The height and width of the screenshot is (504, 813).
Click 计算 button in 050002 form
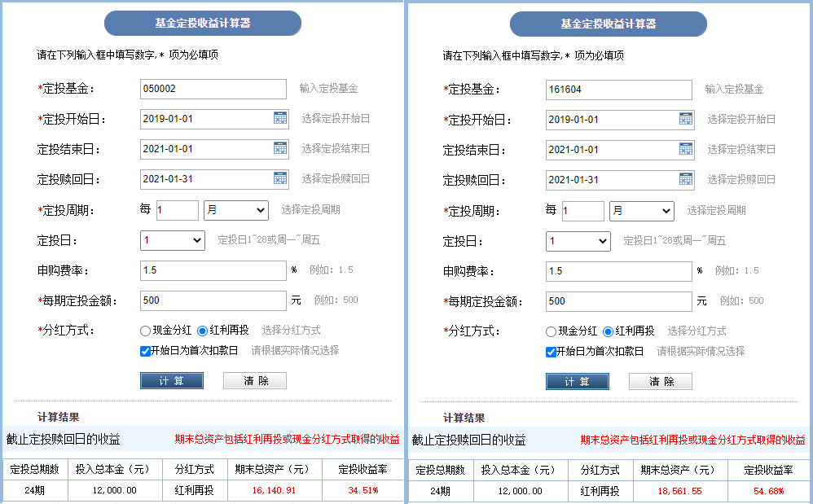click(172, 381)
